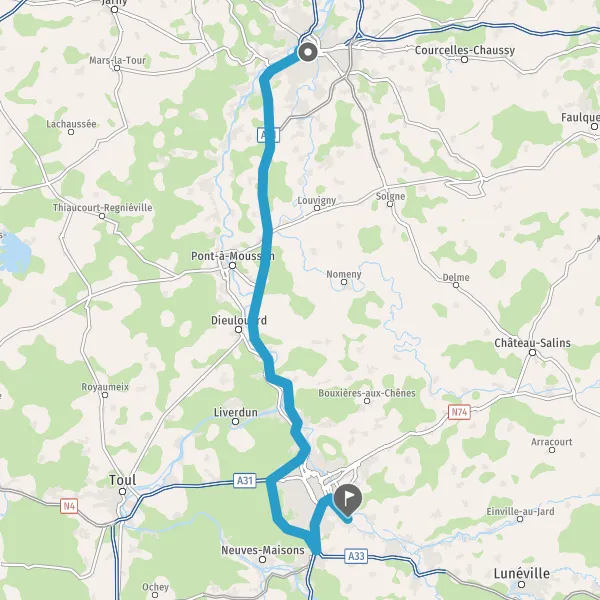Click the A31 shield on the blue route
The width and height of the screenshot is (600, 600).
coord(268,135)
